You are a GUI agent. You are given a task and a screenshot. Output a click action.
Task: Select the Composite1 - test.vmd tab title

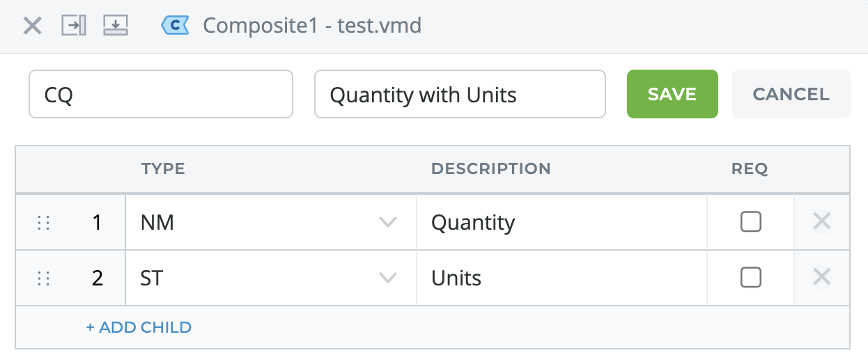tap(312, 26)
